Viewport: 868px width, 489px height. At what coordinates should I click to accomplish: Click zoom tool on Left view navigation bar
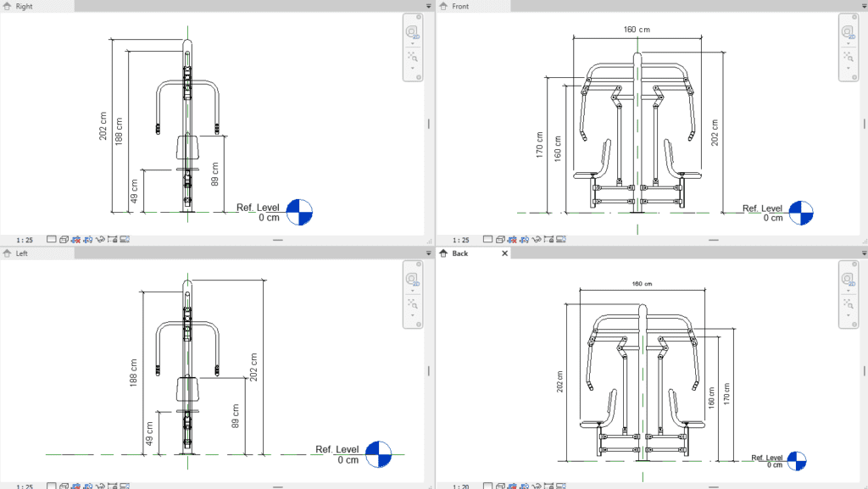point(413,303)
